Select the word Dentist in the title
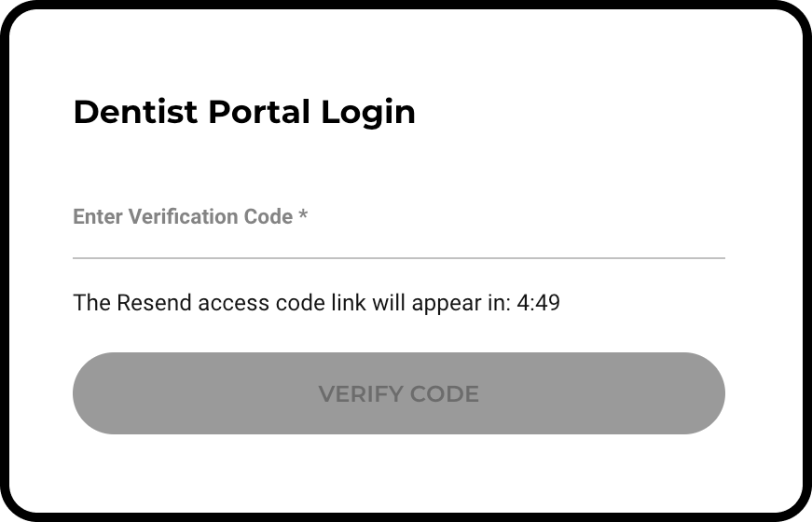Screen dimensions: 812x522 point(135,112)
